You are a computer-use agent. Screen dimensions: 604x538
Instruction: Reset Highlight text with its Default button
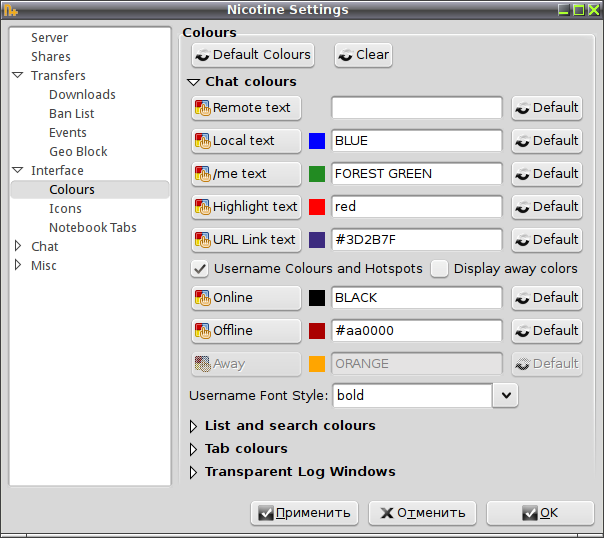547,207
